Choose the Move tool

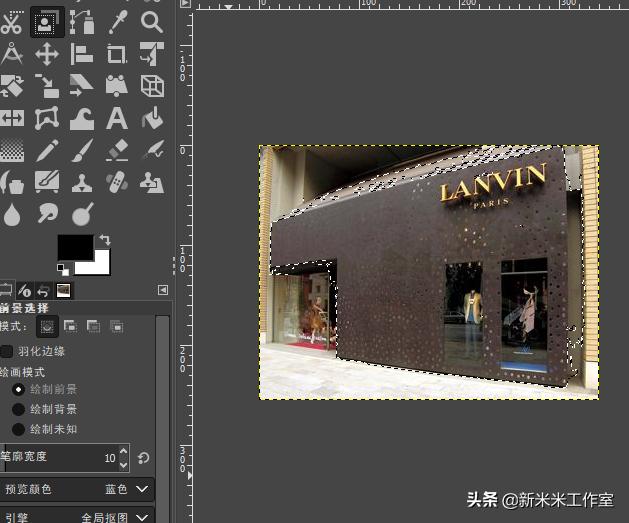[x=47, y=54]
